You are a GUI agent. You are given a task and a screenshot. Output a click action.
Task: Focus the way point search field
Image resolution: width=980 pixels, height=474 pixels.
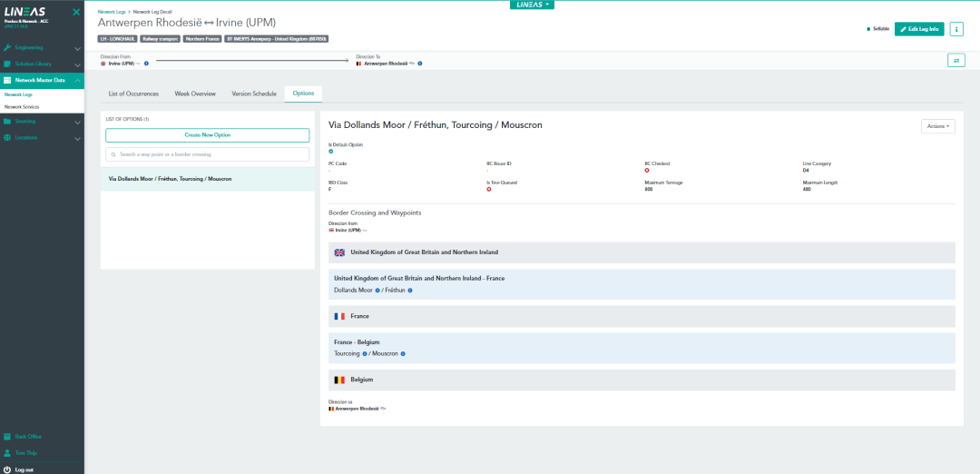click(x=208, y=154)
